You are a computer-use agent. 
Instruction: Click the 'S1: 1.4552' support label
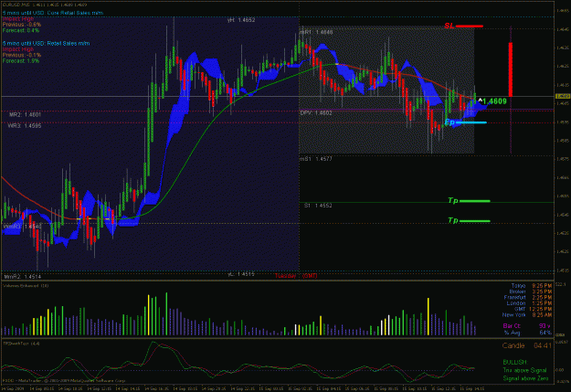pyautogui.click(x=318, y=206)
